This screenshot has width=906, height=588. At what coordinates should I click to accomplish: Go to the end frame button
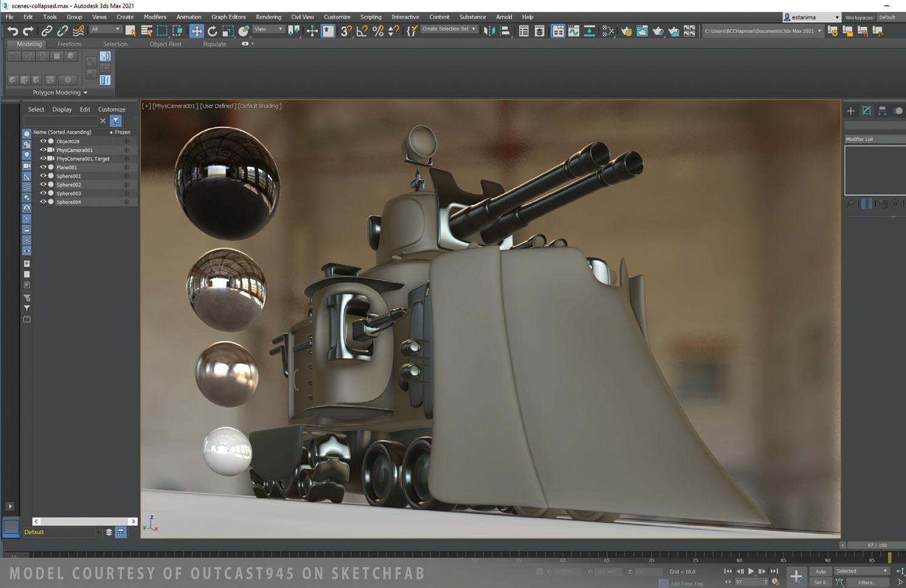point(774,571)
